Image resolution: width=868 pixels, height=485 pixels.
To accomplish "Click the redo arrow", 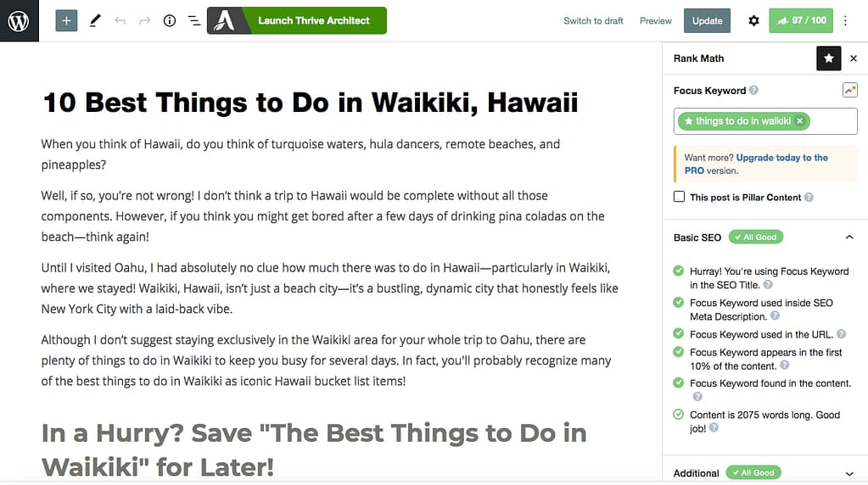I will coord(144,20).
